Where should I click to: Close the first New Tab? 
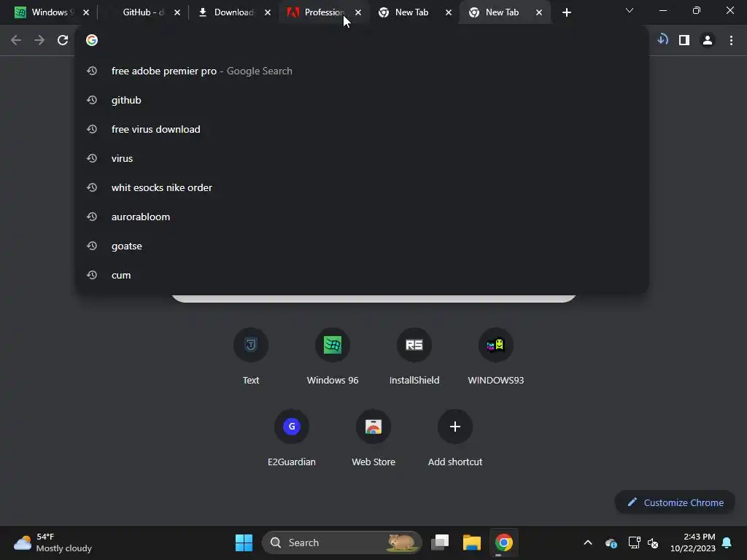pyautogui.click(x=449, y=13)
